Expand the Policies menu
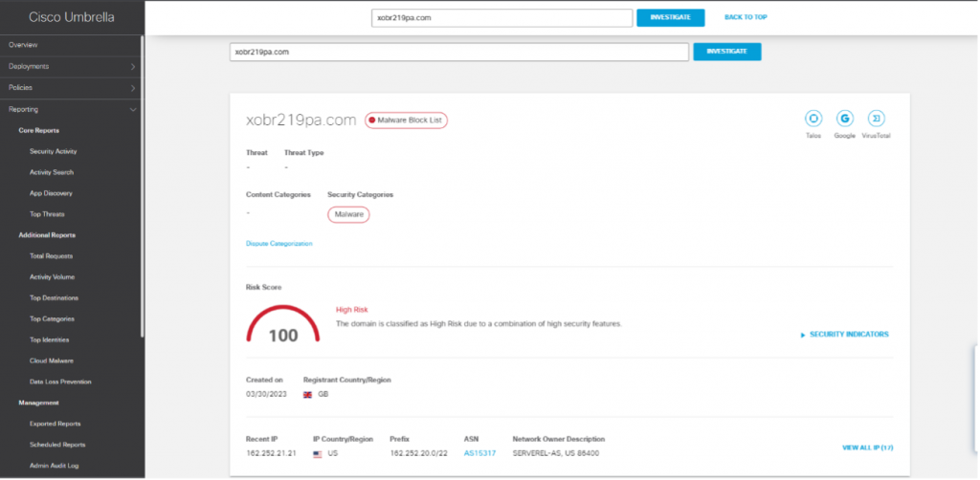 (x=70, y=88)
